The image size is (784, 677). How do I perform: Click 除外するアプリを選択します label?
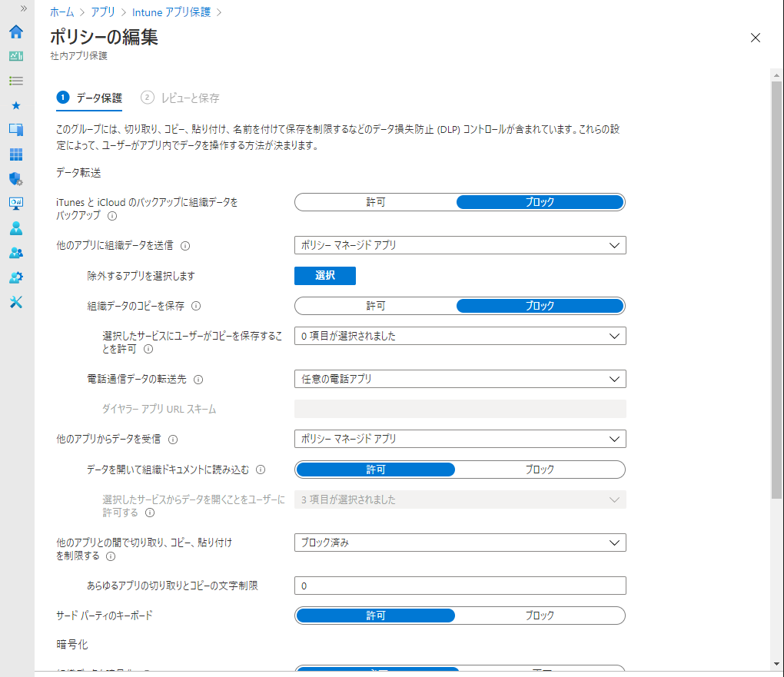[x=141, y=276]
